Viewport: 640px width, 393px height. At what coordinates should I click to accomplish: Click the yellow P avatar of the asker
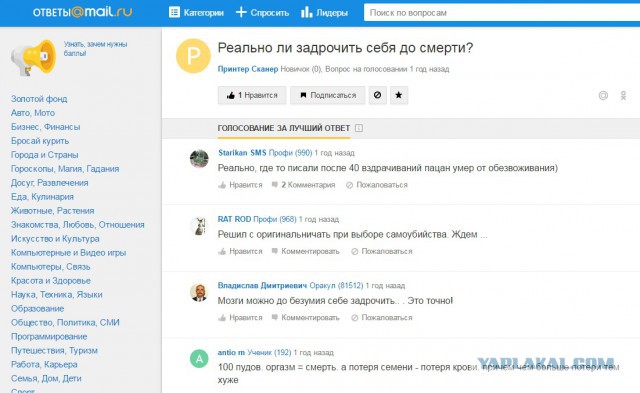[x=193, y=56]
